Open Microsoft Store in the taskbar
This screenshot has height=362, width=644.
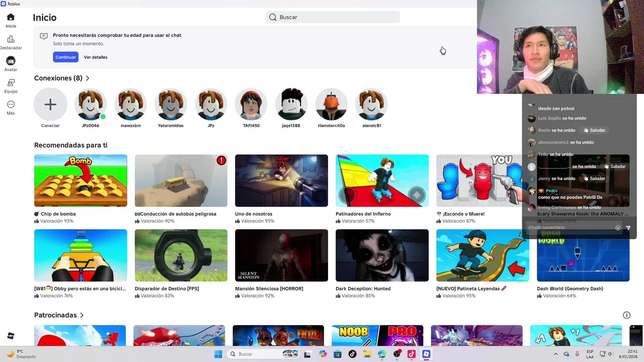point(338,354)
